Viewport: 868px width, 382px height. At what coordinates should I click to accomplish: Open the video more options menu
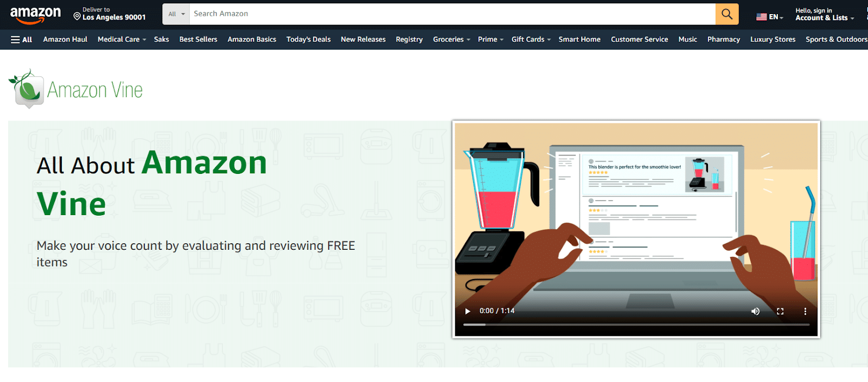point(805,311)
